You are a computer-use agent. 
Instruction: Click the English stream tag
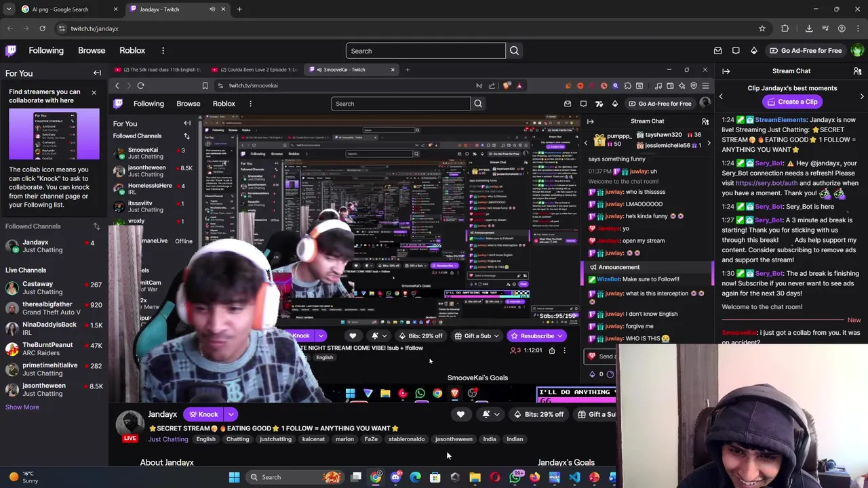205,439
